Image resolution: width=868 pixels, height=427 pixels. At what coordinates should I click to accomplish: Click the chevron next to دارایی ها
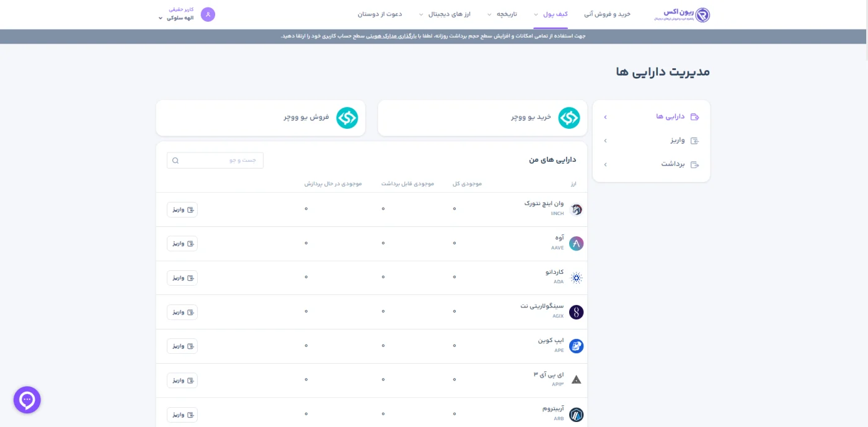click(x=605, y=117)
